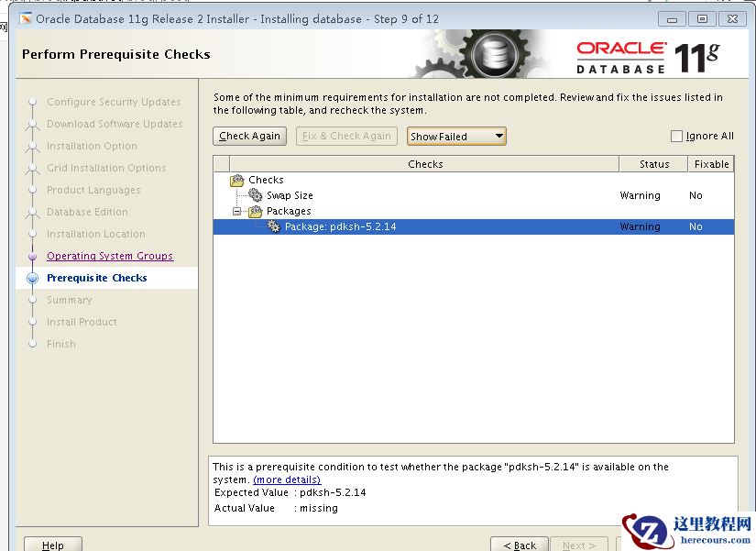Click the Packages folder icon

(x=255, y=211)
